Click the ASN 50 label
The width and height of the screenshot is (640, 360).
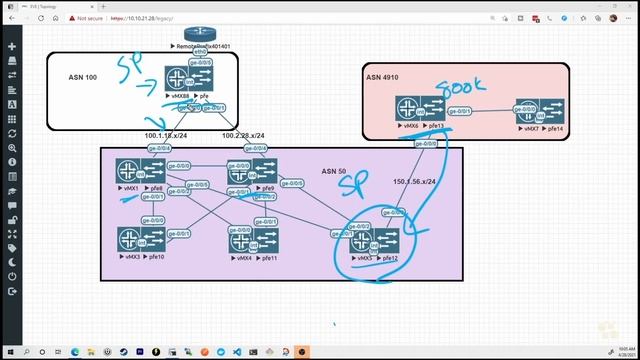(333, 171)
